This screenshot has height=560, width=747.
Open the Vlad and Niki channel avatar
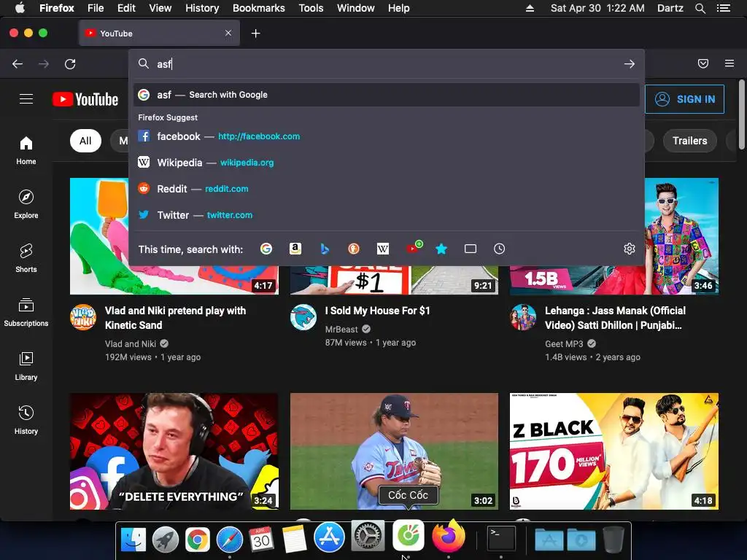(83, 317)
